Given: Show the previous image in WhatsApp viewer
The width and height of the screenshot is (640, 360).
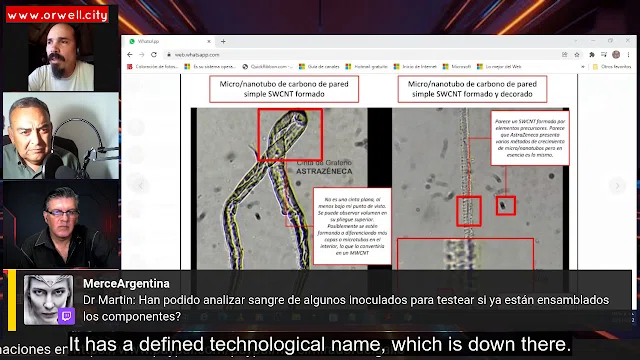Looking at the screenshot, I should (x=140, y=186).
